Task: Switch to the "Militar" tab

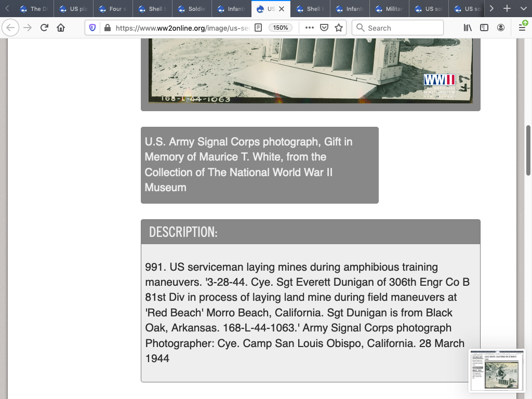Action: coord(390,9)
